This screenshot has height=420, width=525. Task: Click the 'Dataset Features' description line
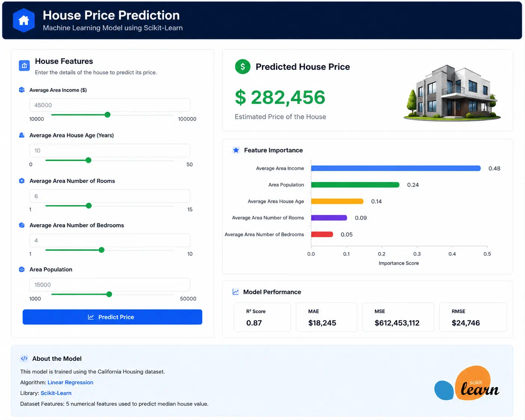tap(114, 404)
